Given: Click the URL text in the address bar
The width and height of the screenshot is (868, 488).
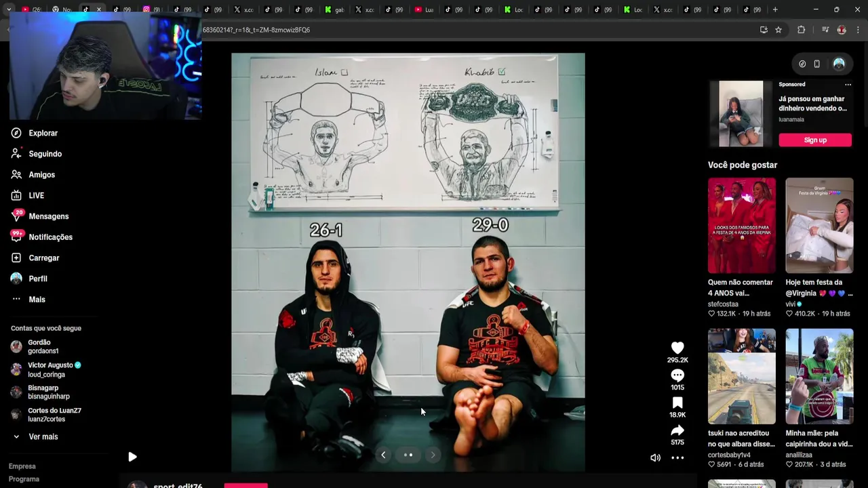Looking at the screenshot, I should point(256,30).
